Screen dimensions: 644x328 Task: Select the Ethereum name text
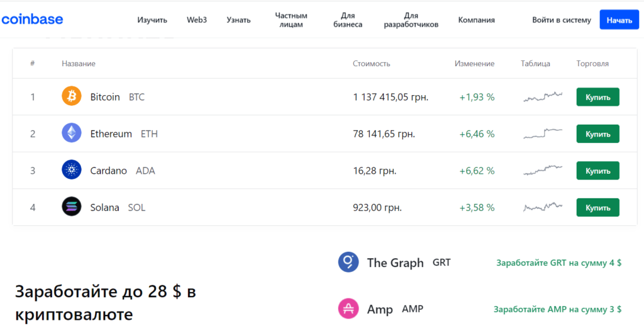111,134
